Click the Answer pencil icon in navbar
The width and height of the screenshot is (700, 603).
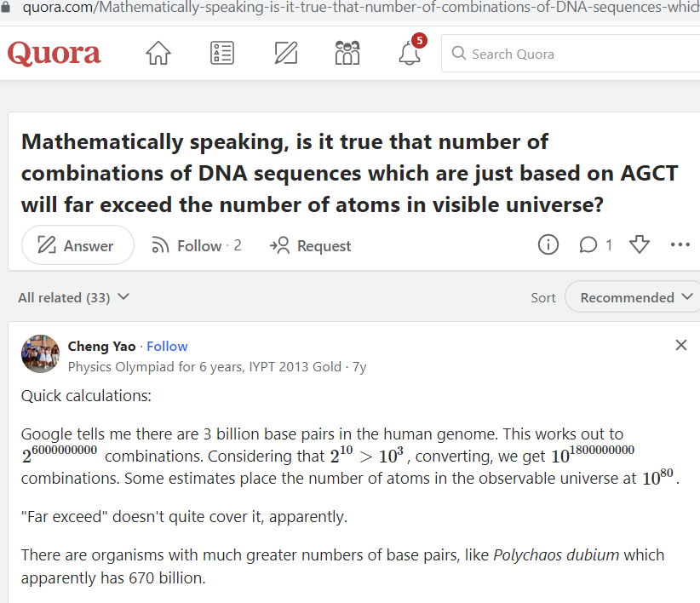(x=286, y=54)
